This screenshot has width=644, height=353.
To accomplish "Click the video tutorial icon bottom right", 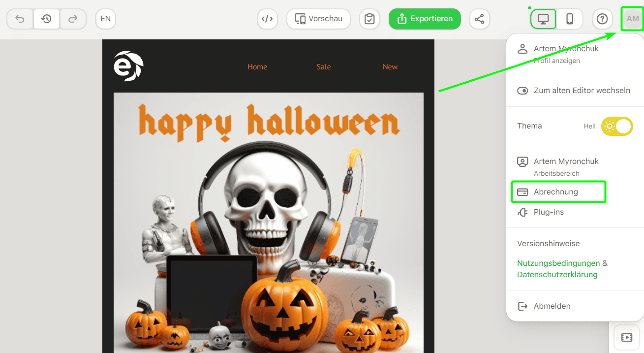I will (x=627, y=337).
